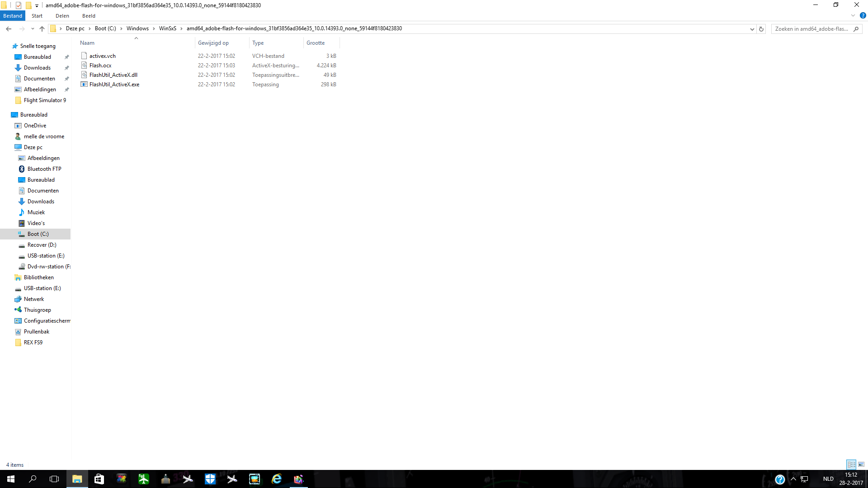The width and height of the screenshot is (868, 488).
Task: Select the Flash.ocx file
Action: point(100,66)
